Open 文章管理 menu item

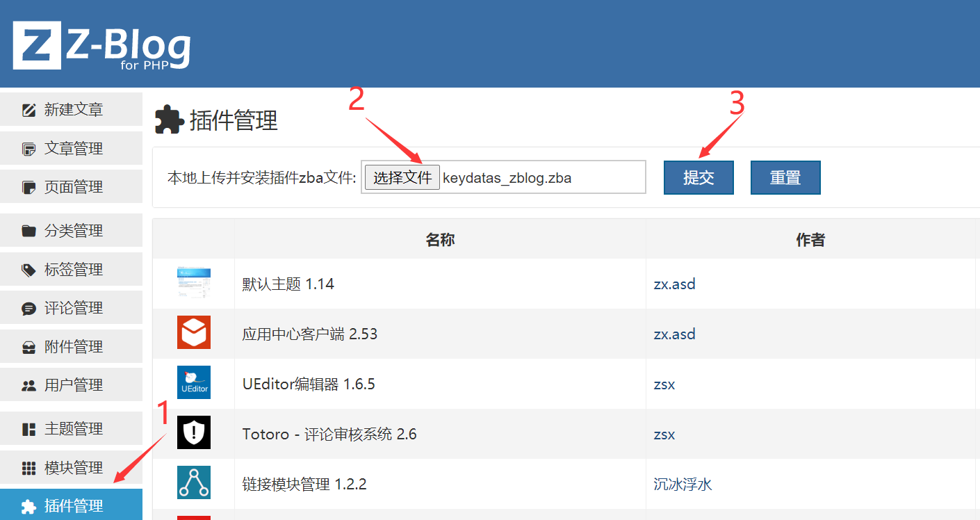[x=71, y=148]
